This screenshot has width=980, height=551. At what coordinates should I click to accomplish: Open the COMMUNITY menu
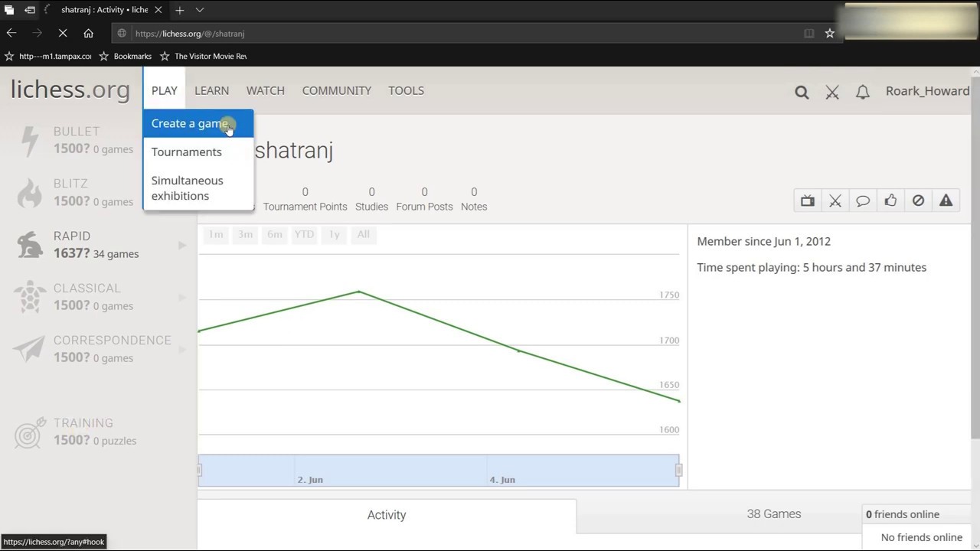337,90
